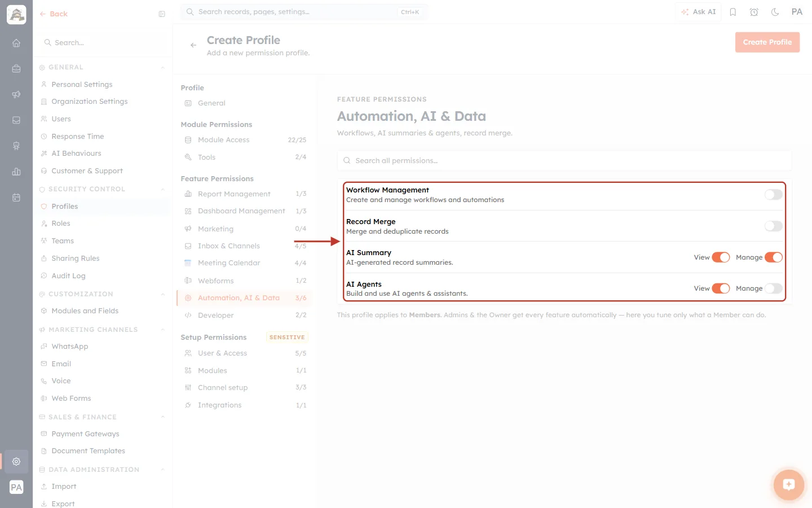Turn off AI Summary View toggle

721,257
